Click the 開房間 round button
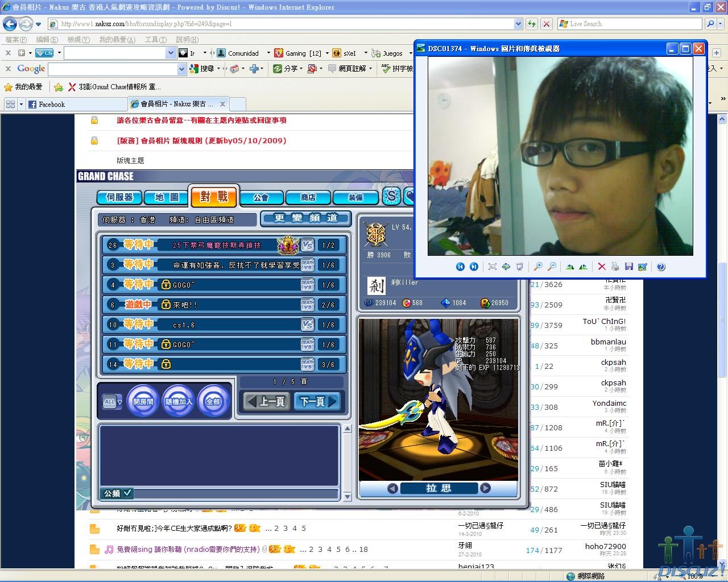728x582 pixels. 143,401
